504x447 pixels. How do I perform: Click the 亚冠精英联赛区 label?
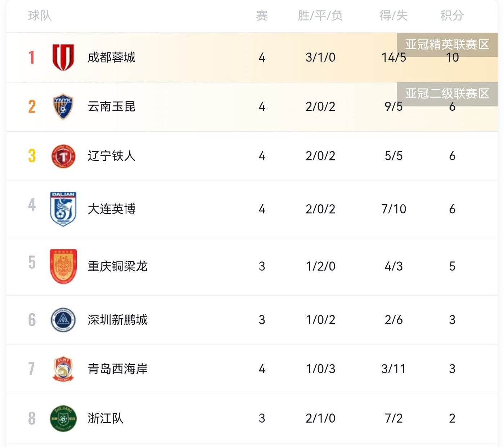tap(447, 45)
